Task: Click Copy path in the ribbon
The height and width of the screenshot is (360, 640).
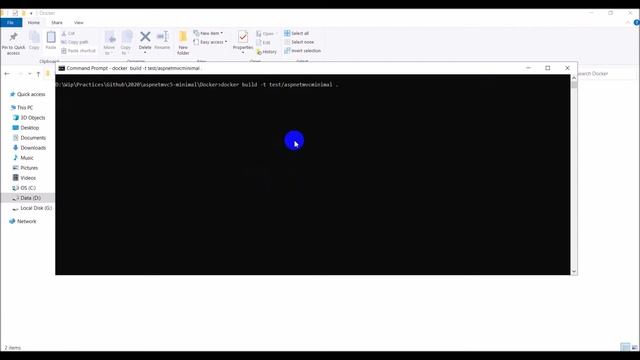Action: tap(75, 42)
